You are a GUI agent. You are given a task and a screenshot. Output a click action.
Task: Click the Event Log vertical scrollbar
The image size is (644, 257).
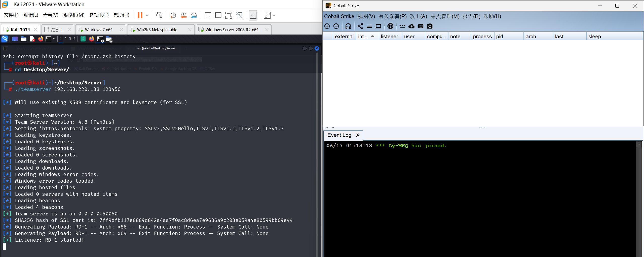coord(638,199)
